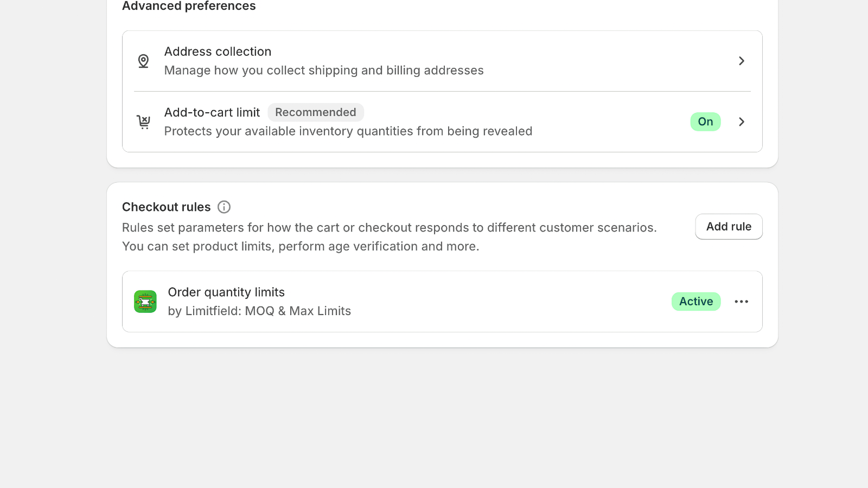Open the Checkout rules info icon
This screenshot has height=488, width=868.
(x=224, y=207)
